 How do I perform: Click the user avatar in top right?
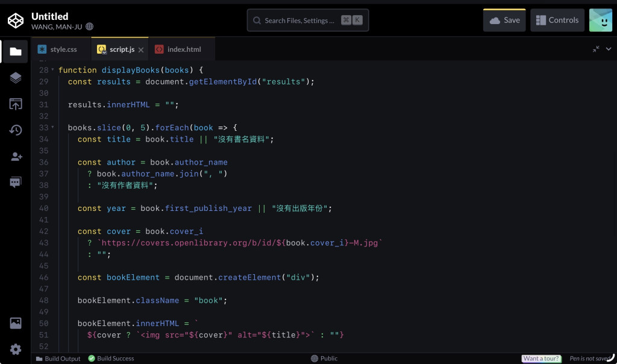pyautogui.click(x=601, y=20)
